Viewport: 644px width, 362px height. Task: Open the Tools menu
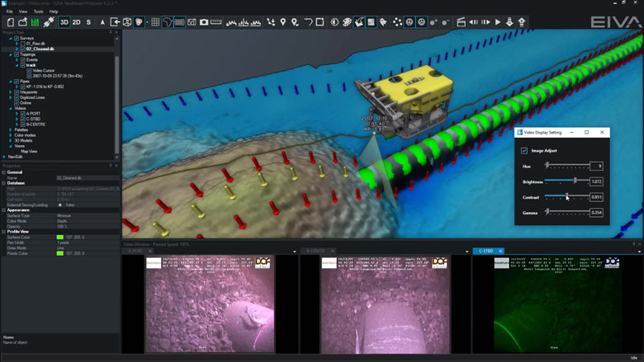[38, 12]
